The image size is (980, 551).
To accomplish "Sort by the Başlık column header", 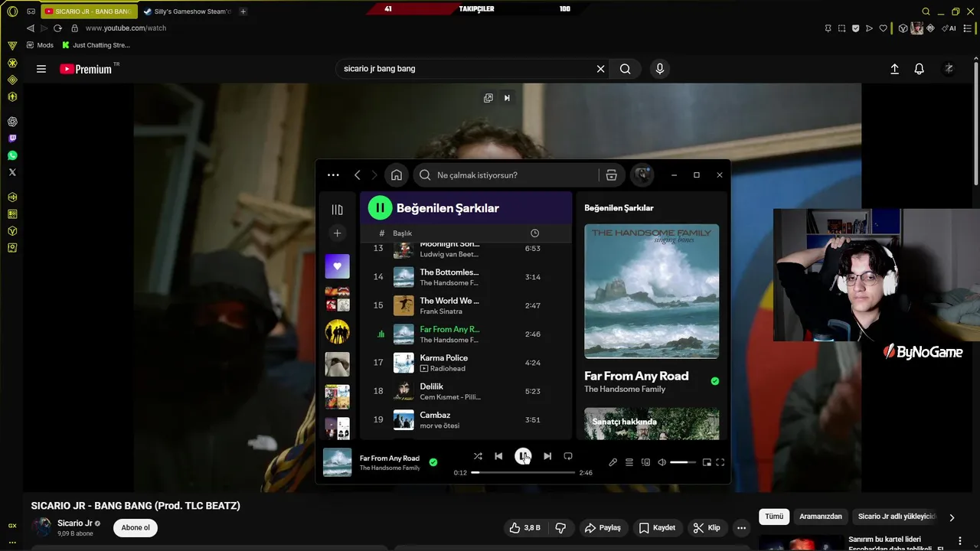I will point(403,233).
